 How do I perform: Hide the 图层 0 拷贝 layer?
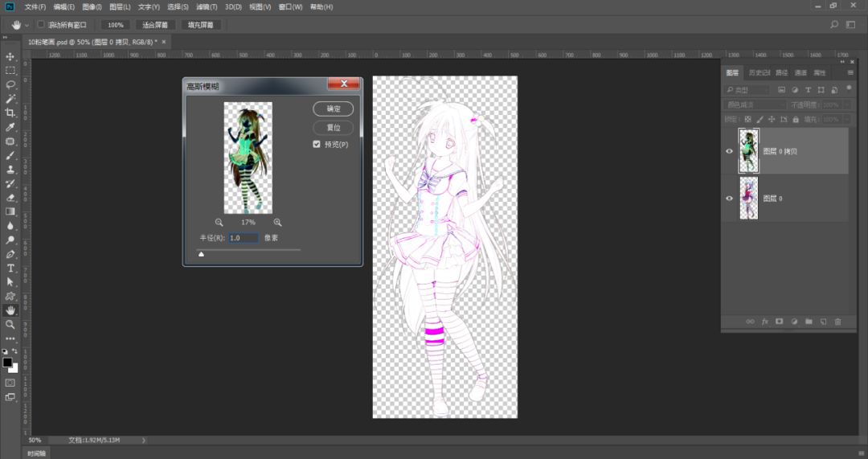point(729,151)
